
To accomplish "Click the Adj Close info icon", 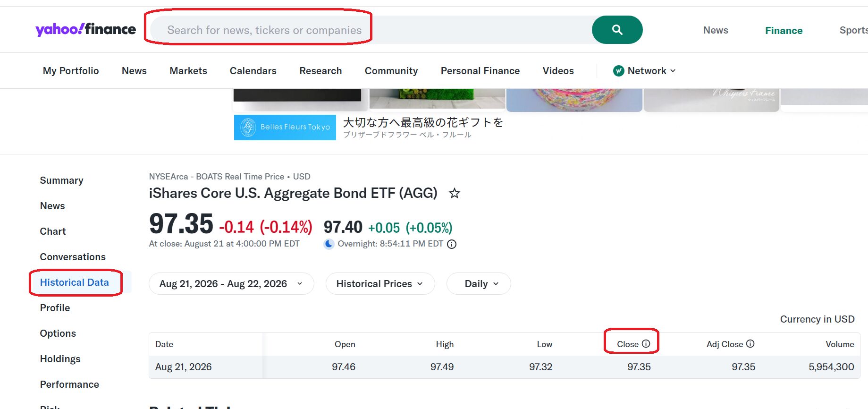I will pos(750,344).
